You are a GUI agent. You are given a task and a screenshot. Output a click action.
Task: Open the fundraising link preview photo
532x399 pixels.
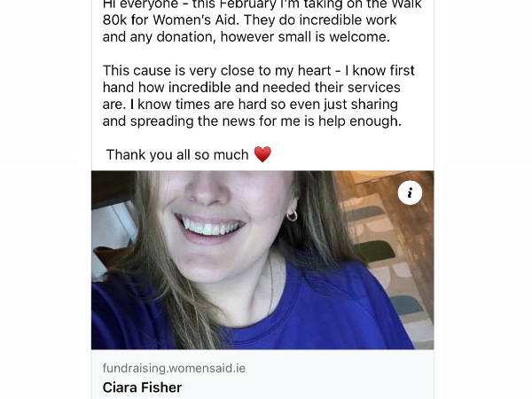(x=262, y=260)
